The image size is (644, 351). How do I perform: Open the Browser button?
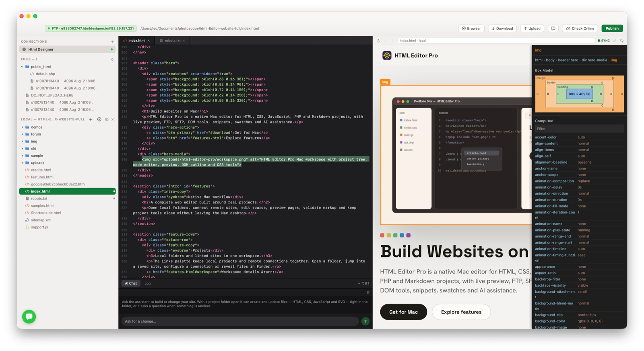click(471, 29)
